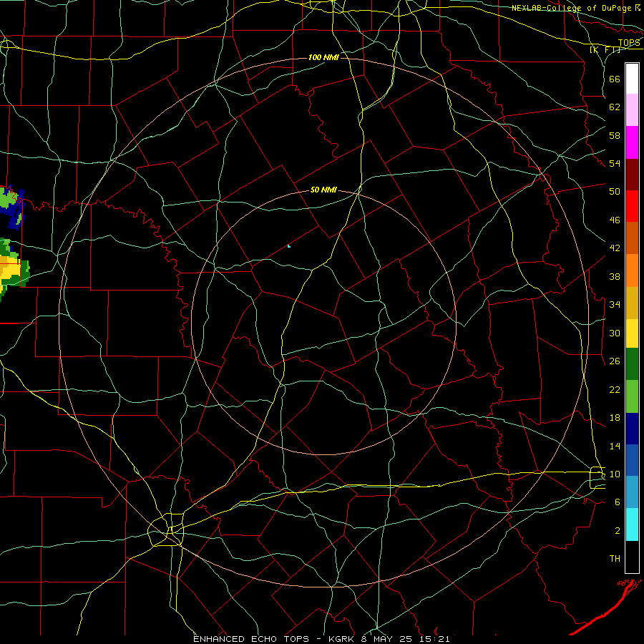Click the 'TH' threshold label
The height and width of the screenshot is (644, 644).
click(x=615, y=559)
